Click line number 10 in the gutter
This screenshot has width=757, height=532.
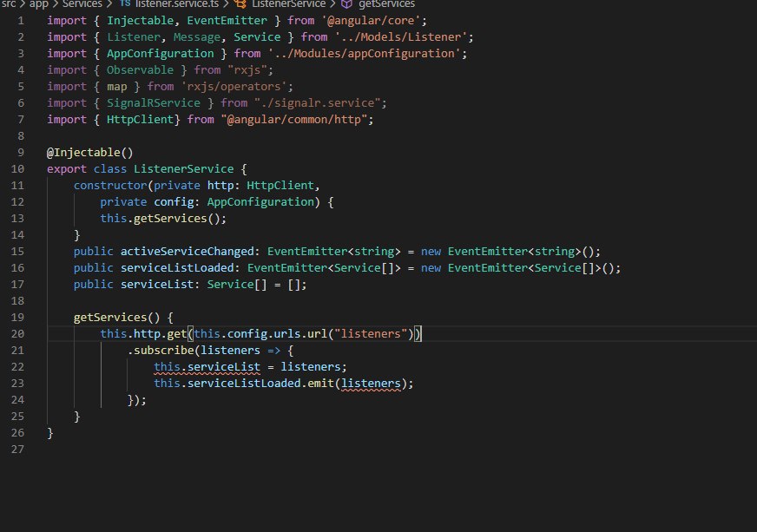(x=17, y=169)
